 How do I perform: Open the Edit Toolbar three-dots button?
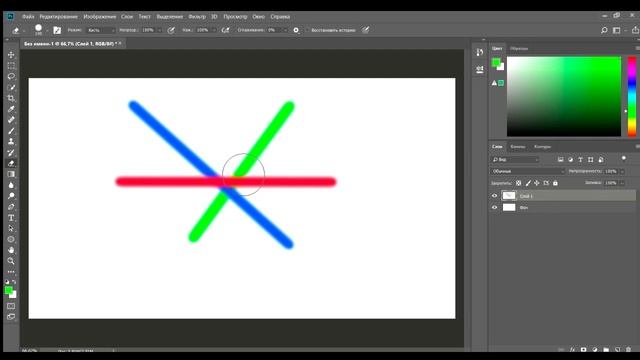(11, 272)
